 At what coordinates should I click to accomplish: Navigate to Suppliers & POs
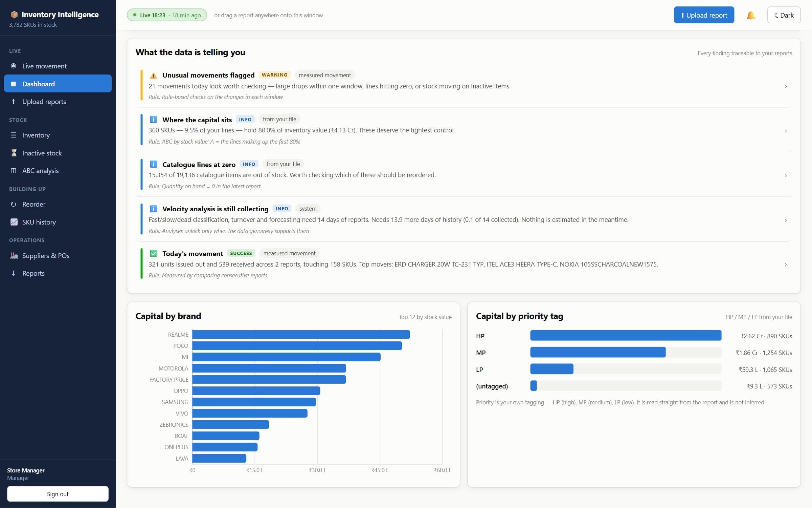58,256
